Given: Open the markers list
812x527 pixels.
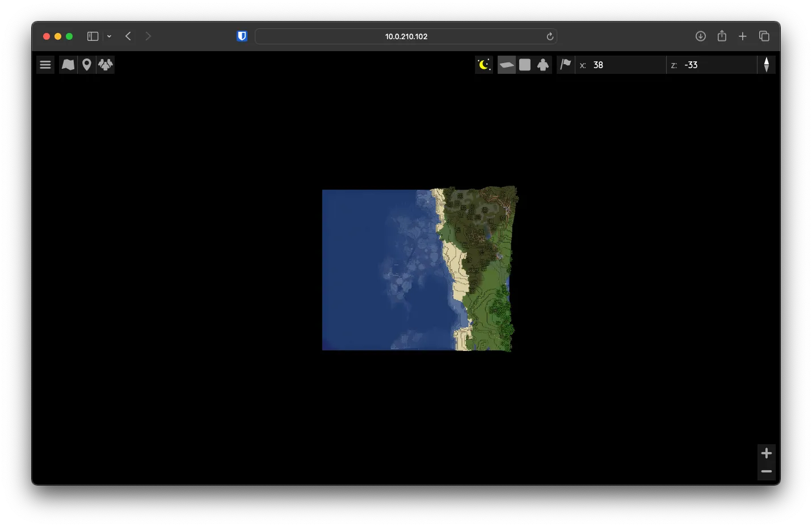Looking at the screenshot, I should click(87, 65).
